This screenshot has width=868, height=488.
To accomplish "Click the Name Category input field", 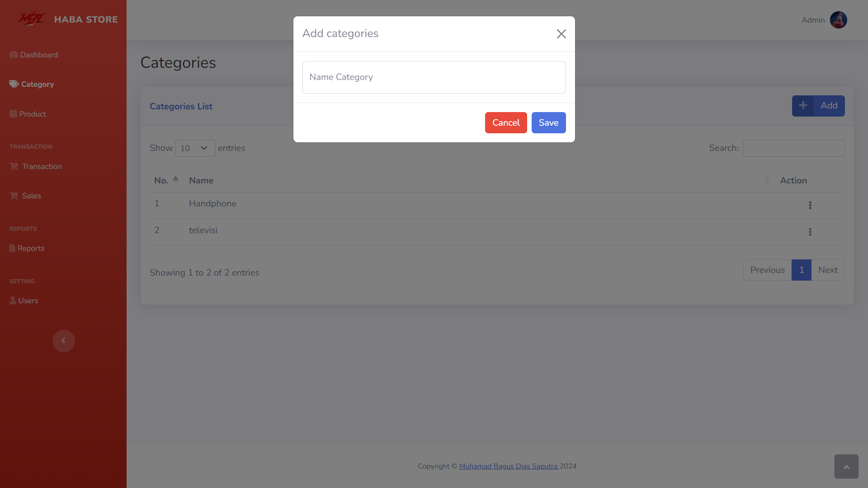I will 434,77.
